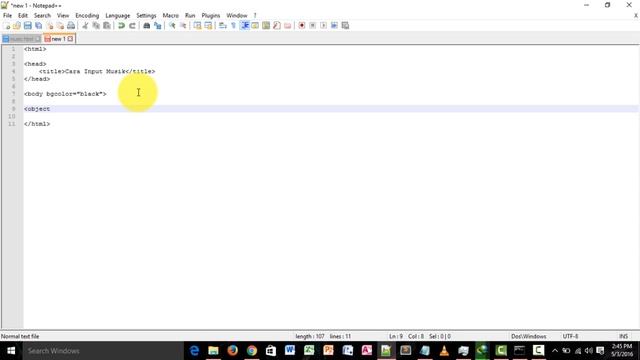The image size is (640, 360).
Task: Zoom out with the magnifier minus icon
Action: (183, 26)
